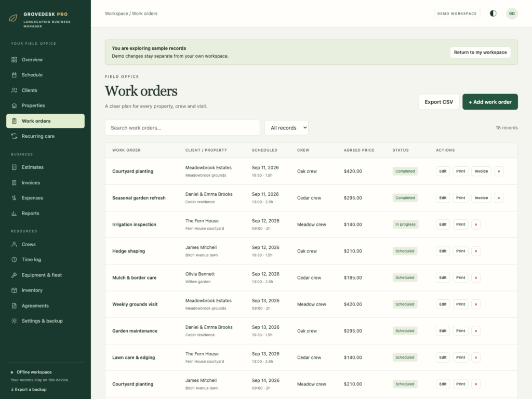This screenshot has height=399, width=532.
Task: Open the Schedule section label
Action: pyautogui.click(x=32, y=75)
